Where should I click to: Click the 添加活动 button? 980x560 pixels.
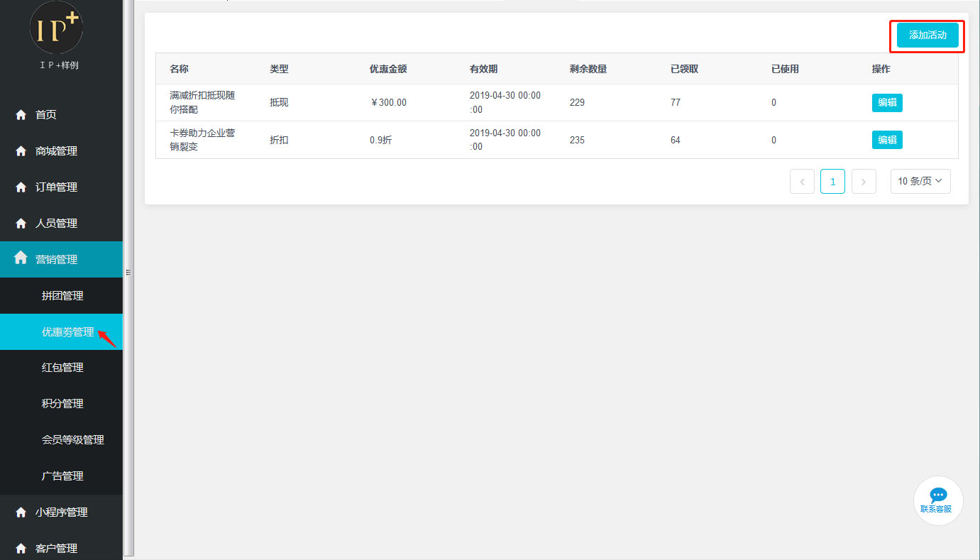[927, 35]
